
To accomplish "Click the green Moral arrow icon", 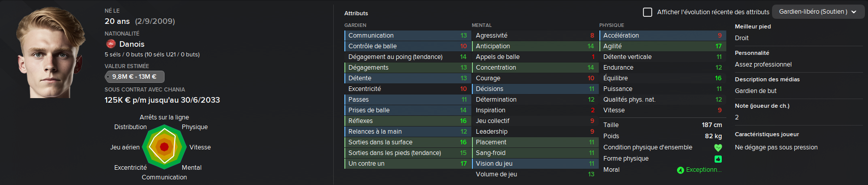I will click(681, 170).
